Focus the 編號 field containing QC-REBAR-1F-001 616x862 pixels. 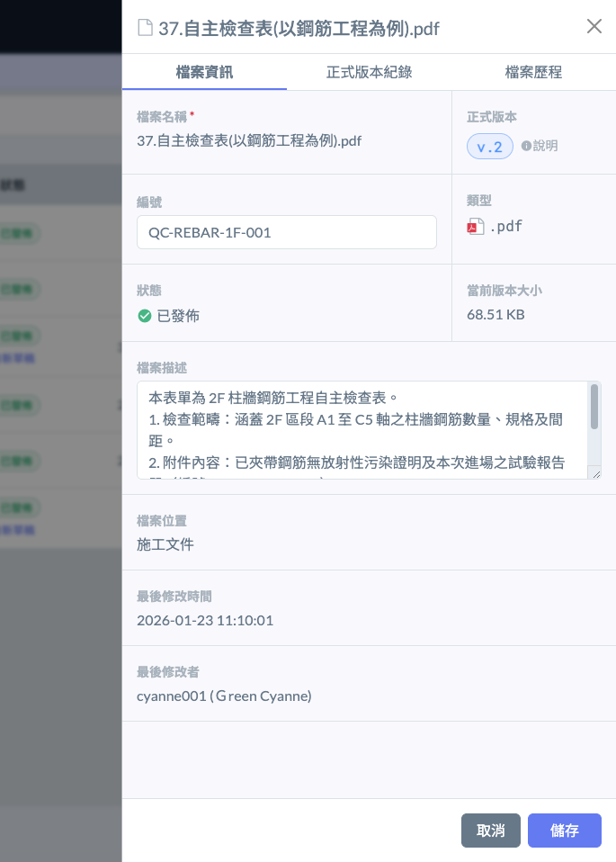pos(286,232)
